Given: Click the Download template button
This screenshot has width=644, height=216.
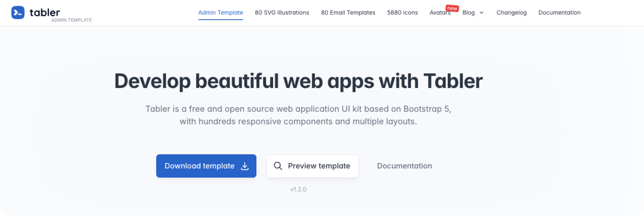Looking at the screenshot, I should (x=206, y=166).
